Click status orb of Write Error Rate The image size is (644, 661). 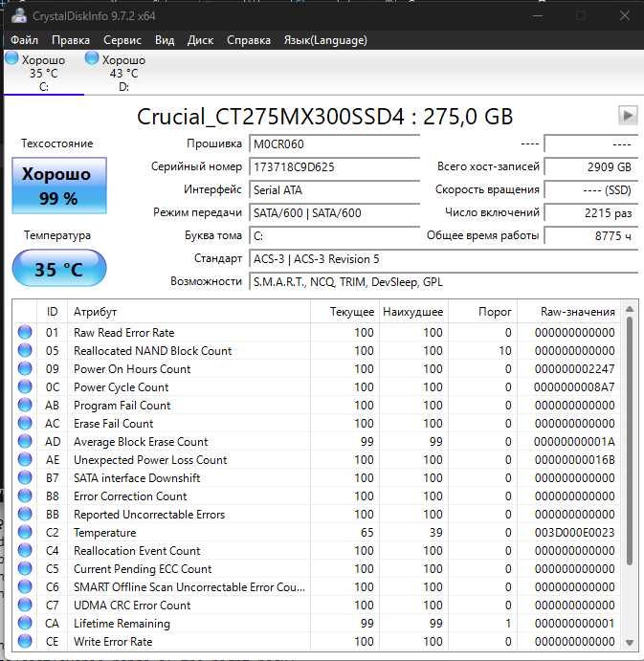click(25, 641)
